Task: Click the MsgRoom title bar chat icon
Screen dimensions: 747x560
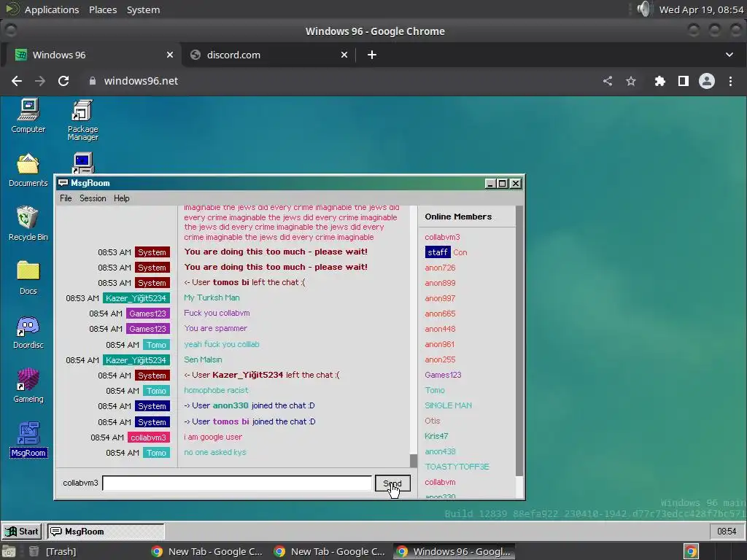Action: (63, 183)
